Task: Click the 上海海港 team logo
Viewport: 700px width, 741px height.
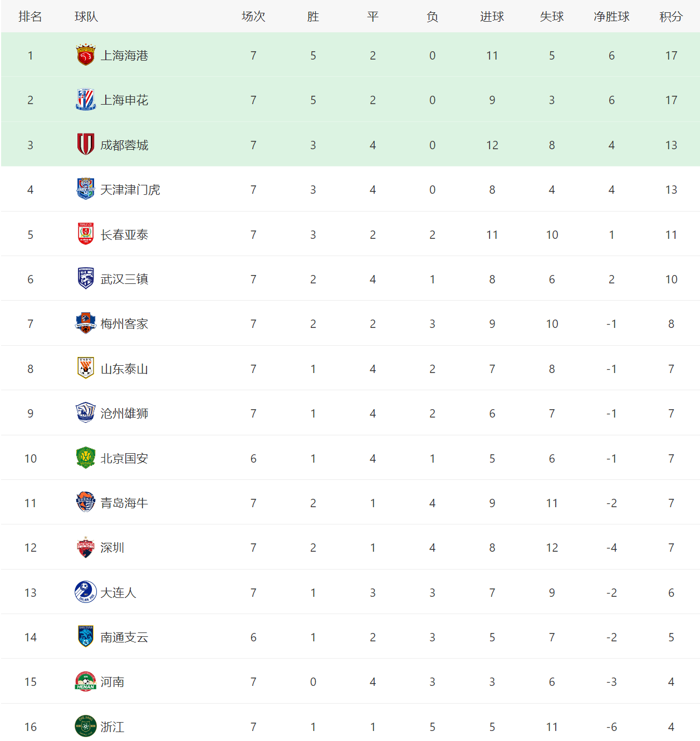Action: (86, 55)
